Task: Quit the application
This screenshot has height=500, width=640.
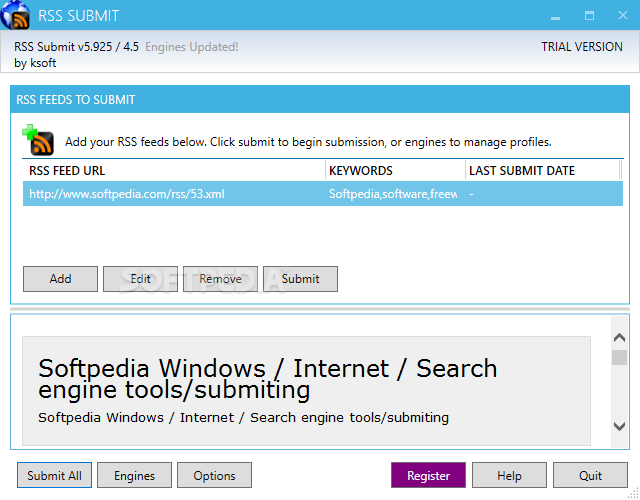Action: point(590,475)
